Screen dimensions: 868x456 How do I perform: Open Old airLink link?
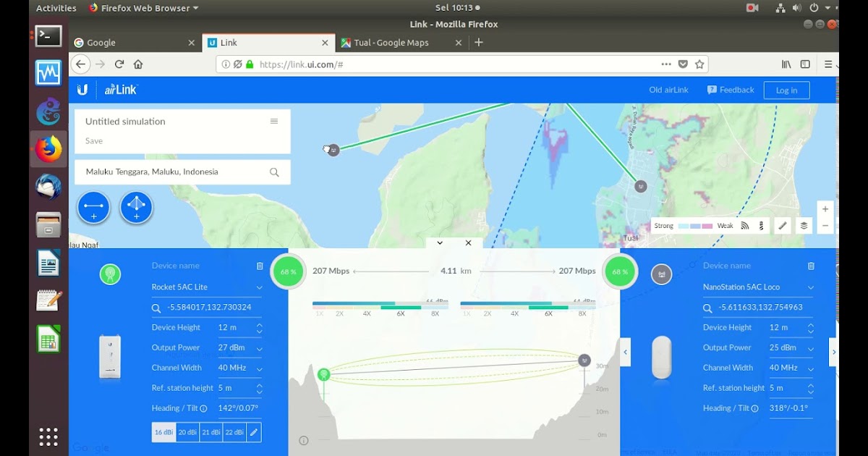[x=668, y=90]
